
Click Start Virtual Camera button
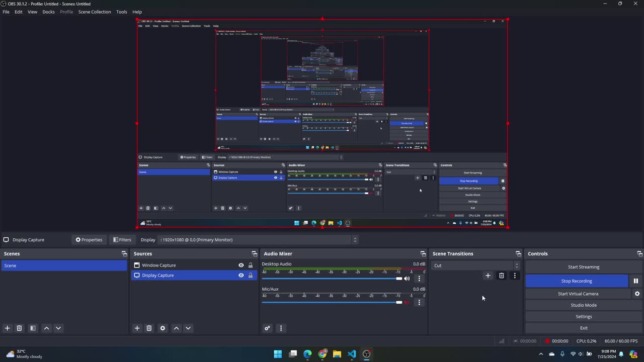(578, 294)
